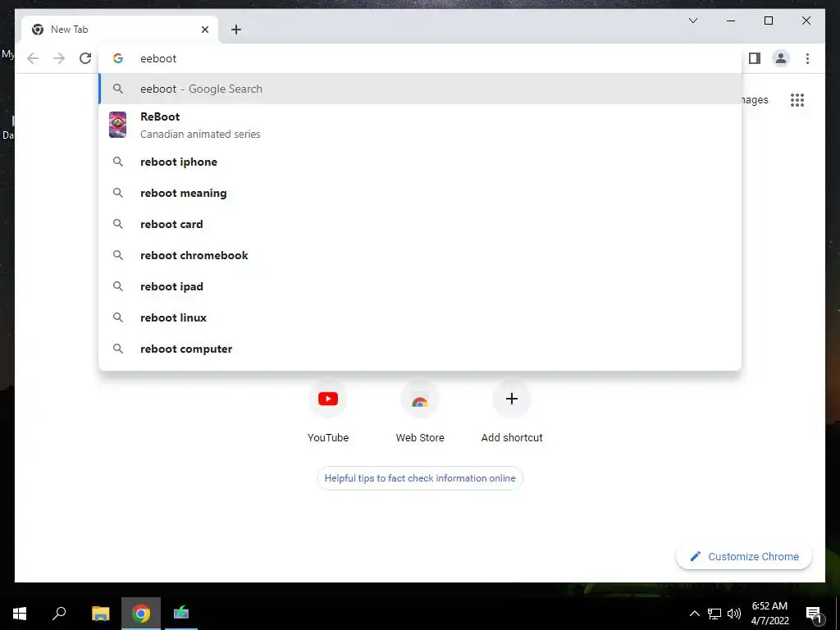Image resolution: width=840 pixels, height=630 pixels.
Task: Open Chrome three-dot menu
Action: tap(807, 58)
